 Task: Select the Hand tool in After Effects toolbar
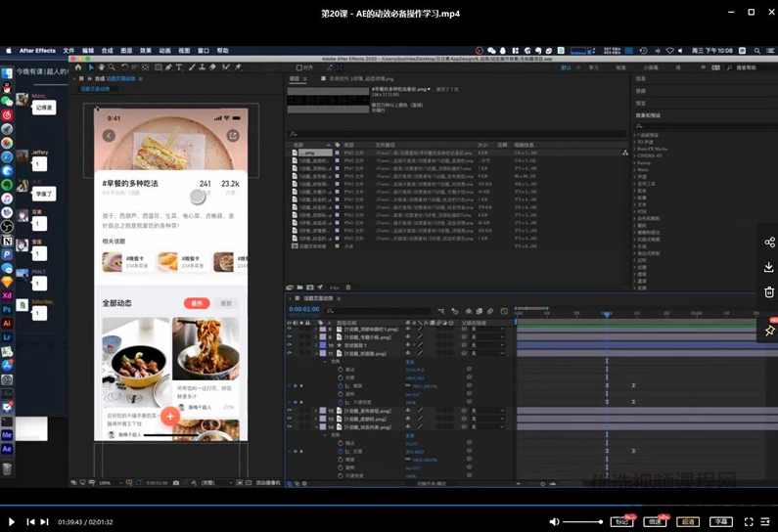tap(100, 67)
